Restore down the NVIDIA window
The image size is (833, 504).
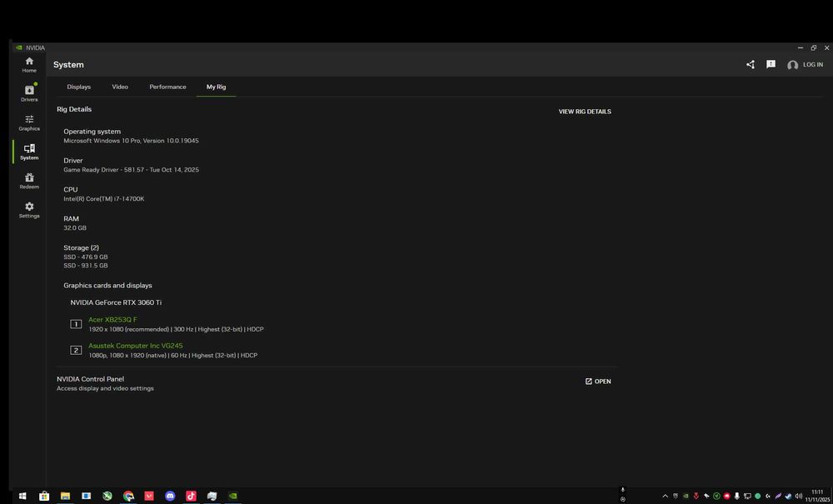(x=813, y=47)
